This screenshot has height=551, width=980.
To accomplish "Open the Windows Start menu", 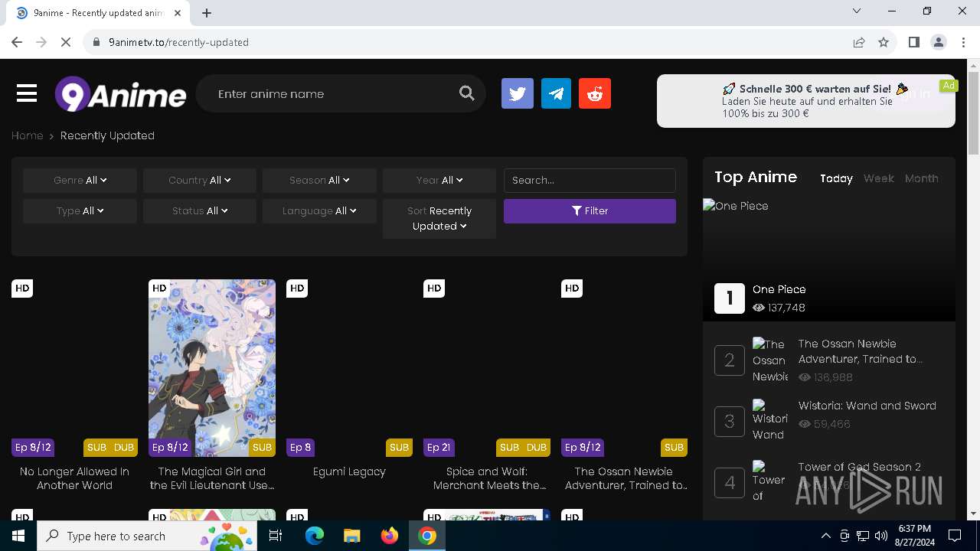I will 18,536.
